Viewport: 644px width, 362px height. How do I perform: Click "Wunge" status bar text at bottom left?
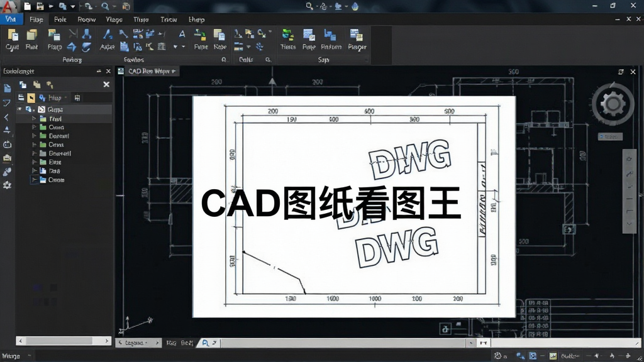point(11,356)
